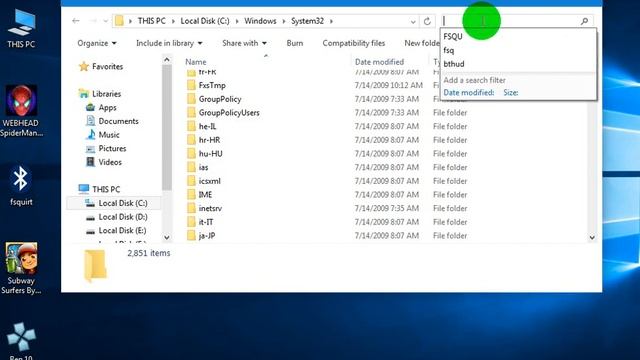The height and width of the screenshot is (360, 640).
Task: Click the magnifier search icon
Action: pos(584,21)
